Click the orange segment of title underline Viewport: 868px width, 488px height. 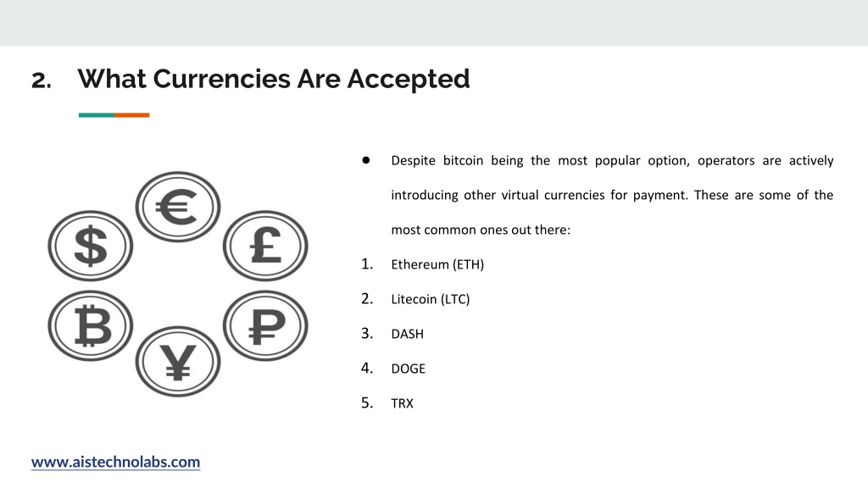click(x=131, y=115)
